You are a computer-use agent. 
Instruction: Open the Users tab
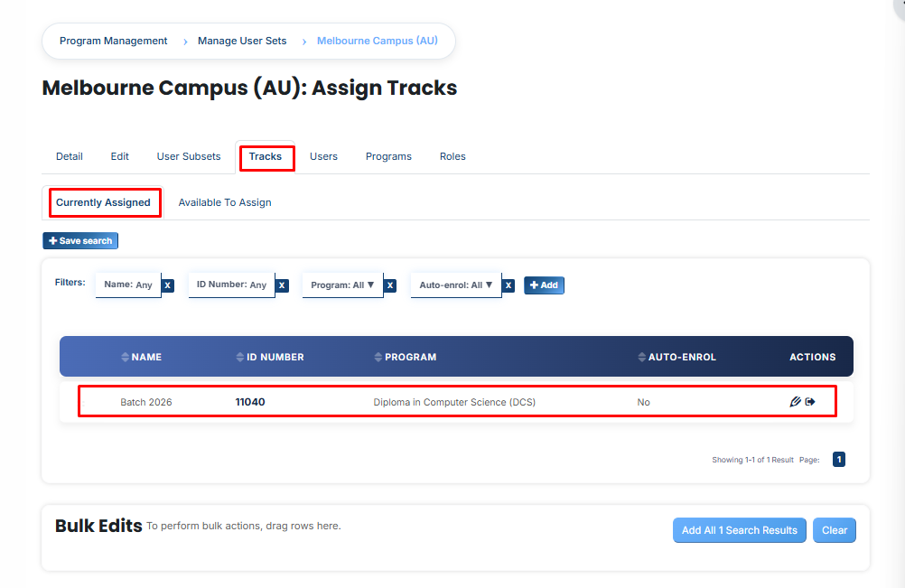click(x=323, y=156)
